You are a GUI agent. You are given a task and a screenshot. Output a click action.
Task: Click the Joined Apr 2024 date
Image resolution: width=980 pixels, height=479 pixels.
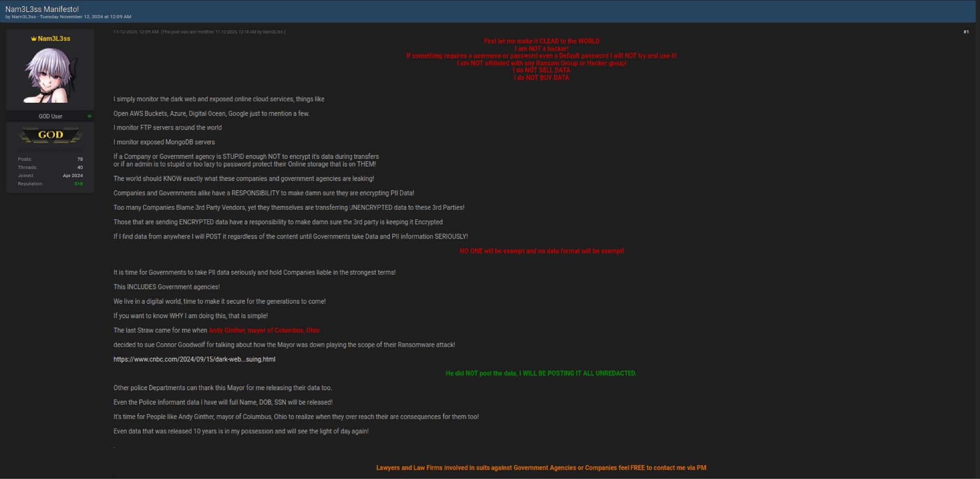click(73, 176)
